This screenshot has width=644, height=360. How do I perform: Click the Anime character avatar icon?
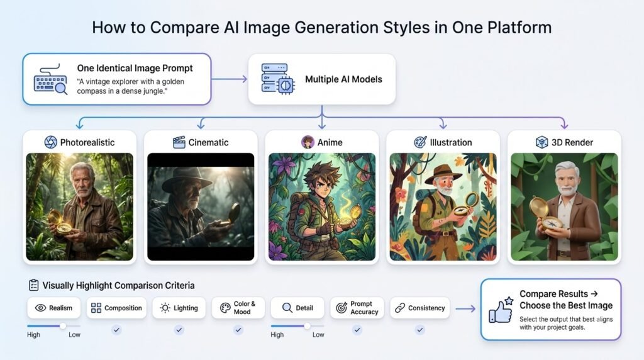pyautogui.click(x=308, y=142)
